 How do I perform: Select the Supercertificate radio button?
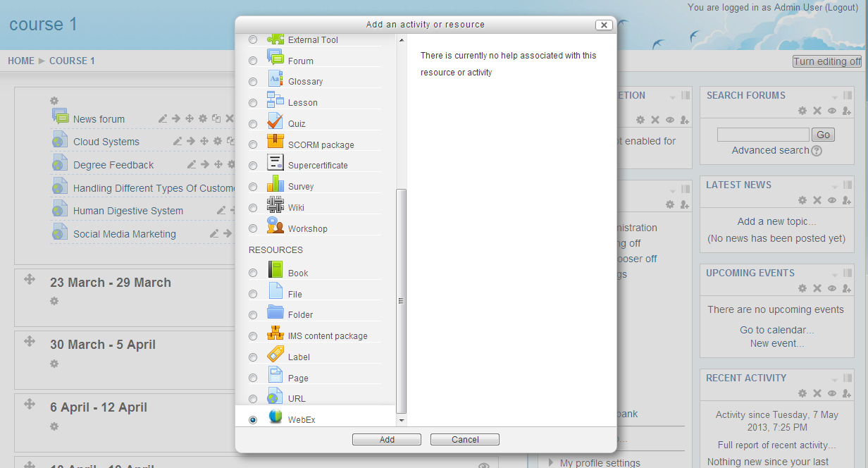(253, 166)
